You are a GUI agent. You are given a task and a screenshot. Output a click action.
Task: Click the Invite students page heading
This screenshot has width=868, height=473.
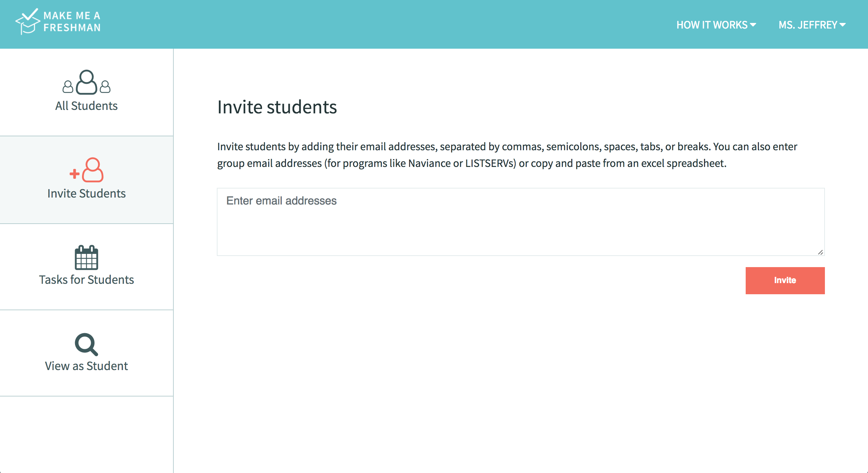click(x=277, y=107)
